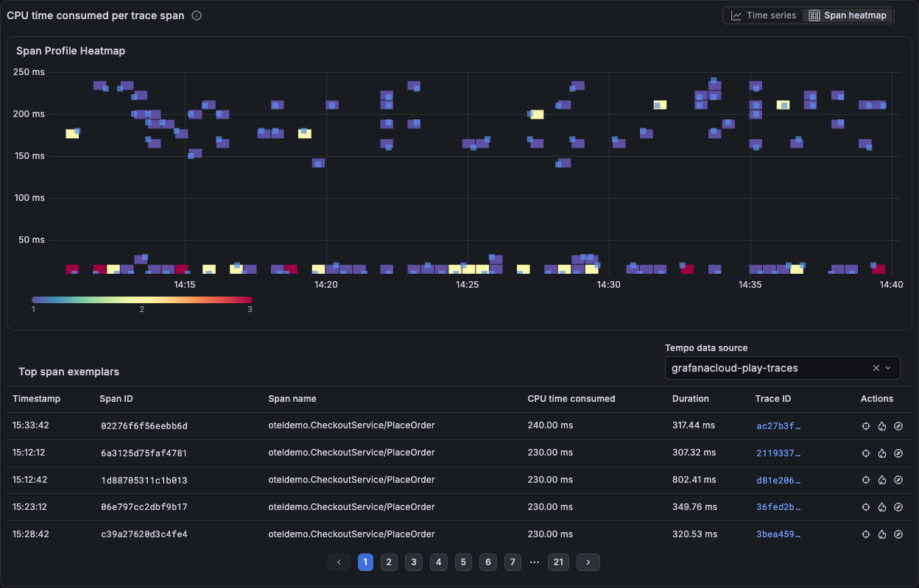Click the 802.41 ms duration value
Screen dimensions: 919x588
(694, 480)
